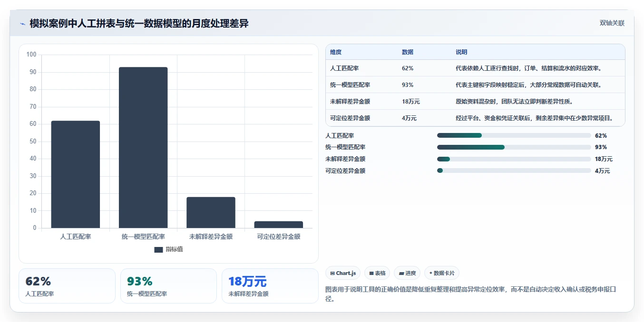Toggle the 指标值 legend swatch
The height and width of the screenshot is (322, 644).
[158, 250]
